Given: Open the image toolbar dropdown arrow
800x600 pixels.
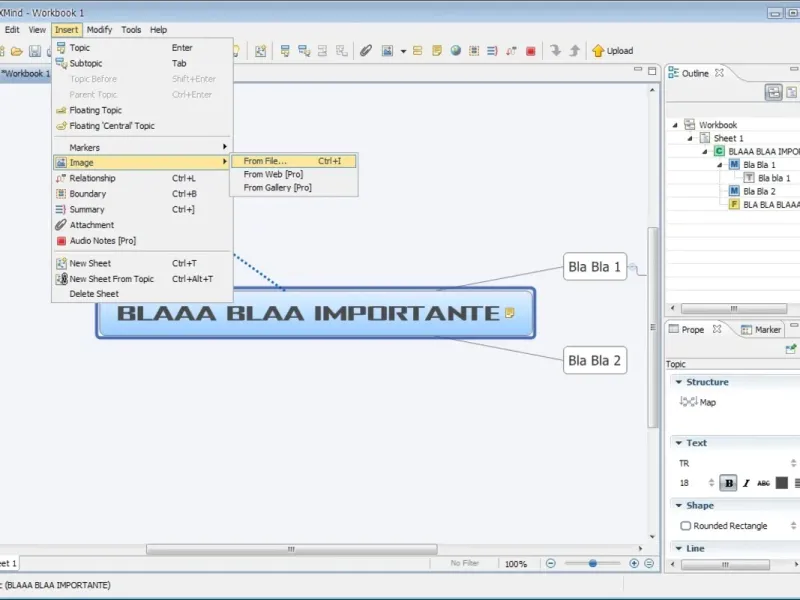Looking at the screenshot, I should tap(403, 51).
